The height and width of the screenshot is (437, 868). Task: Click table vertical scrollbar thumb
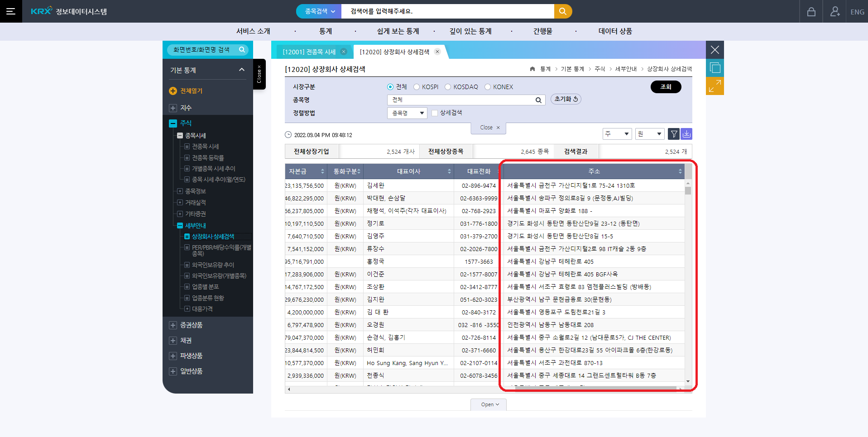click(x=688, y=190)
